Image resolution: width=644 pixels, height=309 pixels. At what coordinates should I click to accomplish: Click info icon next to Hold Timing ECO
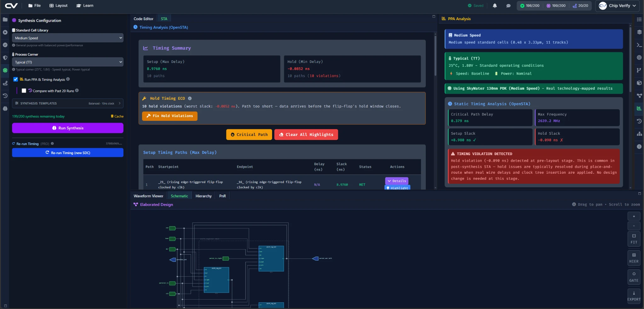point(190,98)
